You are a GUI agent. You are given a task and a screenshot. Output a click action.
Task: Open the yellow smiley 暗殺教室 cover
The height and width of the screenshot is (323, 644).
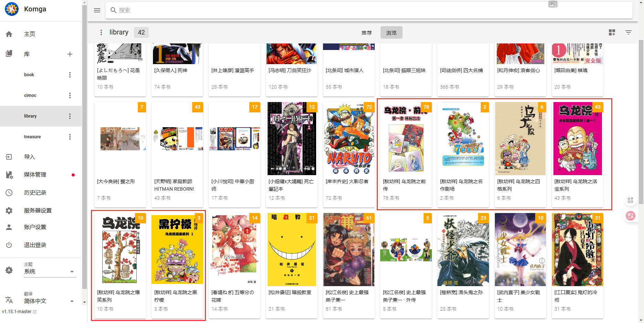tap(291, 250)
